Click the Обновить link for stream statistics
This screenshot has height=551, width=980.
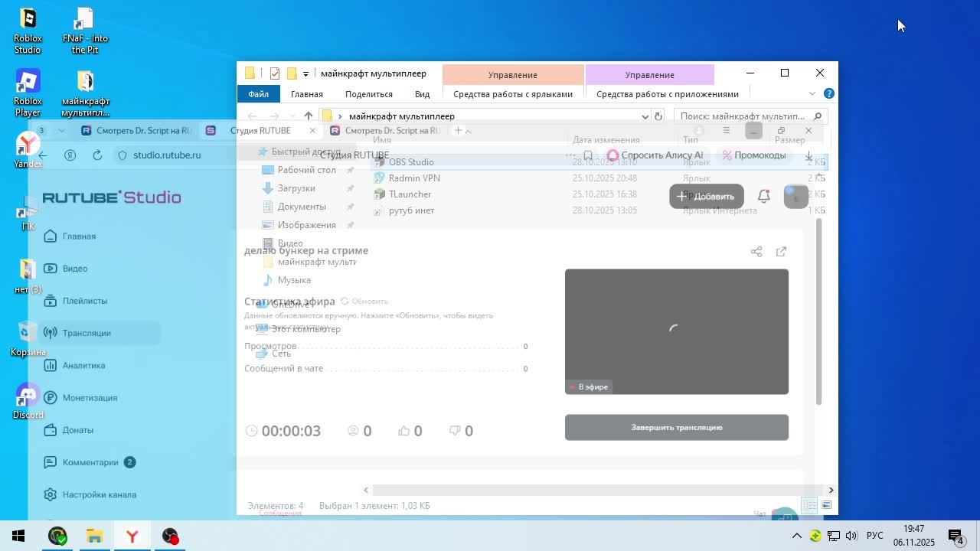pyautogui.click(x=364, y=302)
